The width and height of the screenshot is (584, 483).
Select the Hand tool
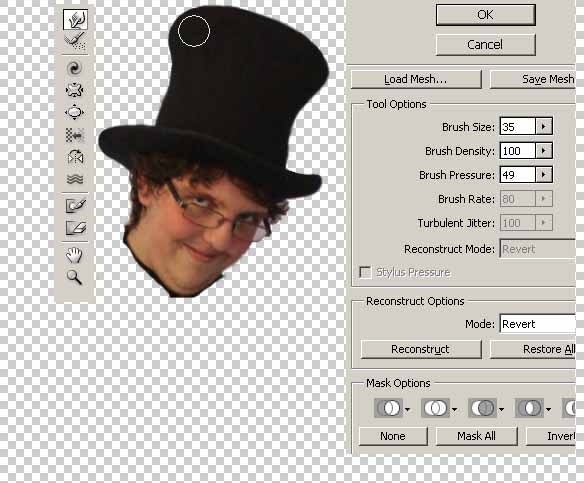pos(74,255)
